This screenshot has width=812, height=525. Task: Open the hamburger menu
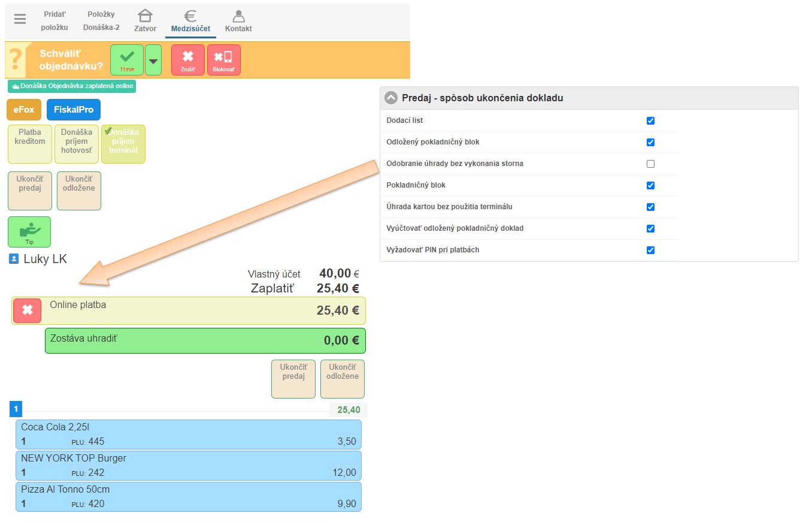(20, 19)
